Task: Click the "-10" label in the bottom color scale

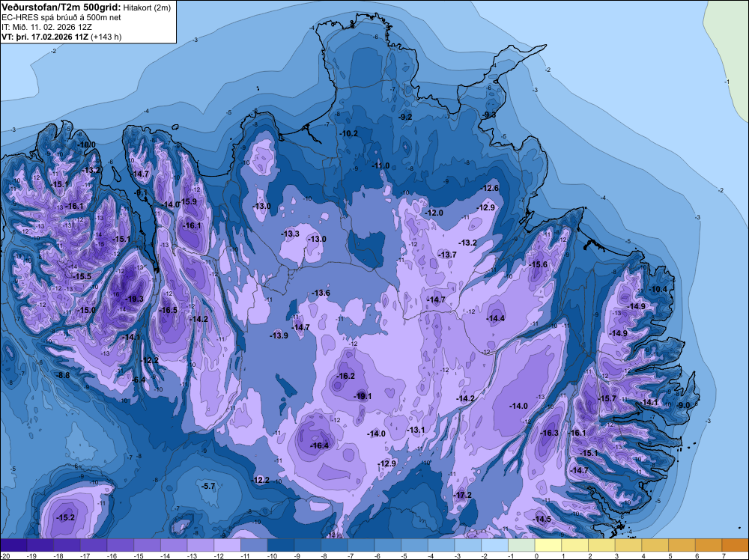Action: tap(273, 556)
